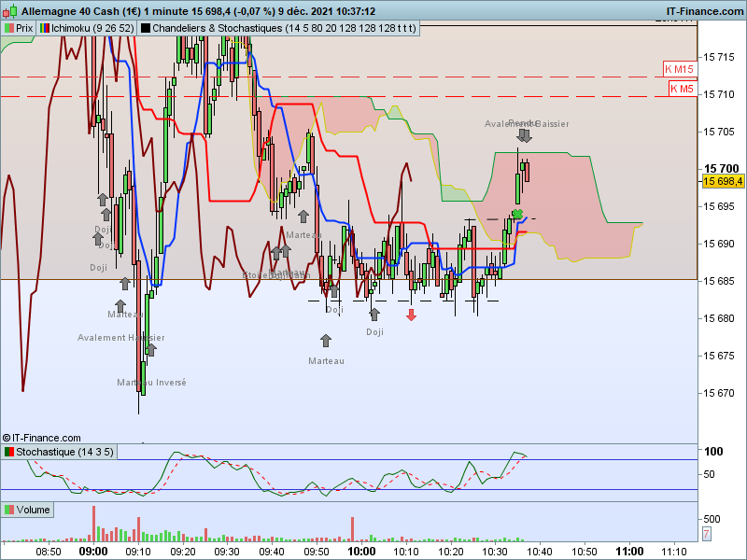Click the Volume label color icon
The width and height of the screenshot is (747, 560).
pyautogui.click(x=9, y=510)
